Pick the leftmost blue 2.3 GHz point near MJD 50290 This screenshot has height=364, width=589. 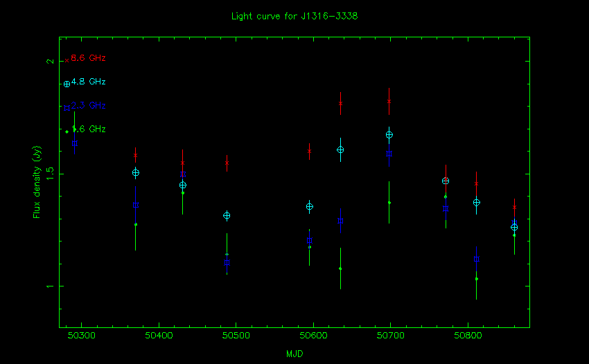pos(74,143)
